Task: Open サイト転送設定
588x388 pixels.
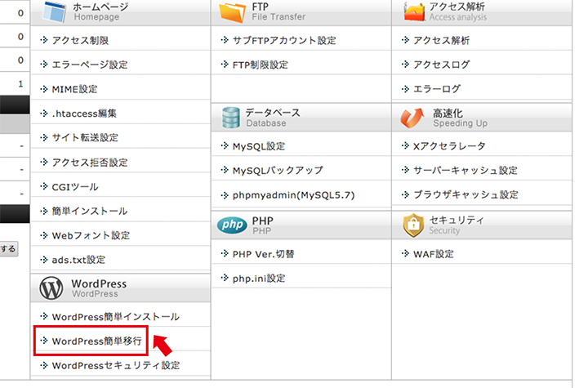Action: pos(85,138)
